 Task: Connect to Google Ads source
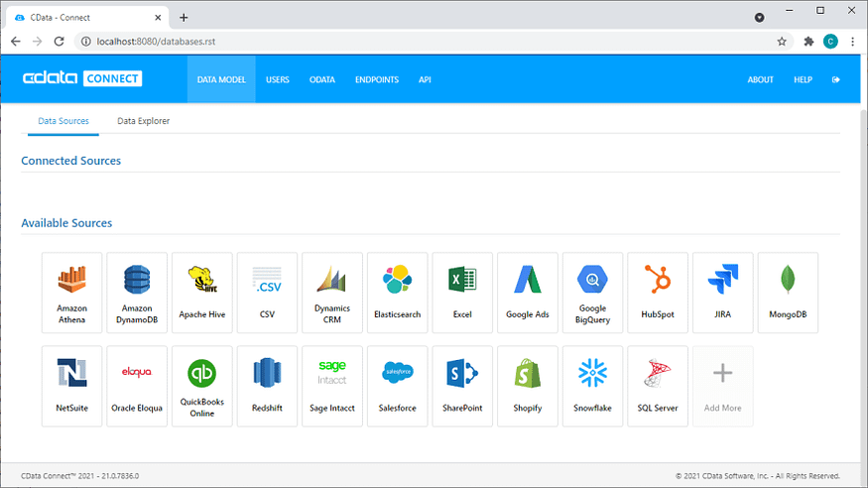(528, 293)
